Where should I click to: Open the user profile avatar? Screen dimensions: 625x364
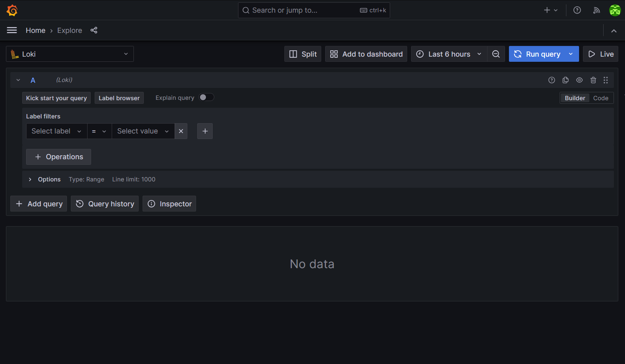tap(615, 10)
